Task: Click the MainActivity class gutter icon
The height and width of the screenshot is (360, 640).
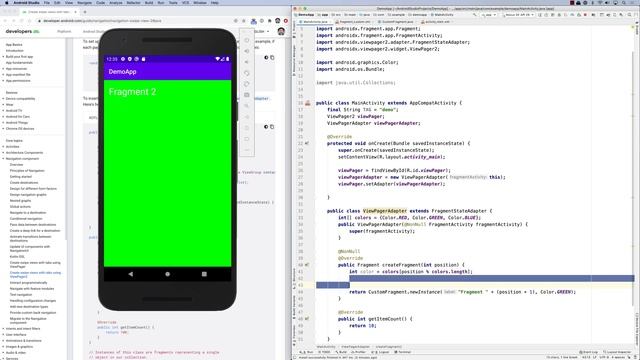Action: coord(308,103)
